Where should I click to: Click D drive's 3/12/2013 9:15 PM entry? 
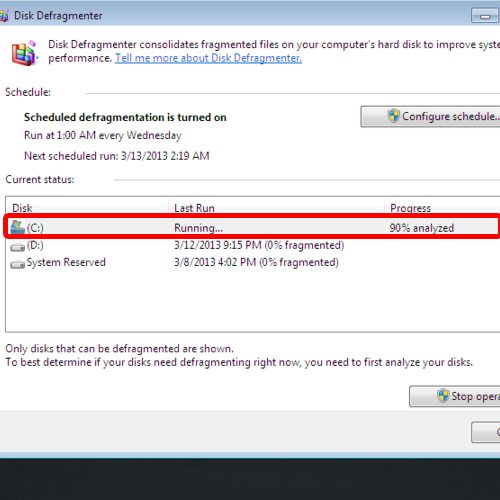click(259, 245)
